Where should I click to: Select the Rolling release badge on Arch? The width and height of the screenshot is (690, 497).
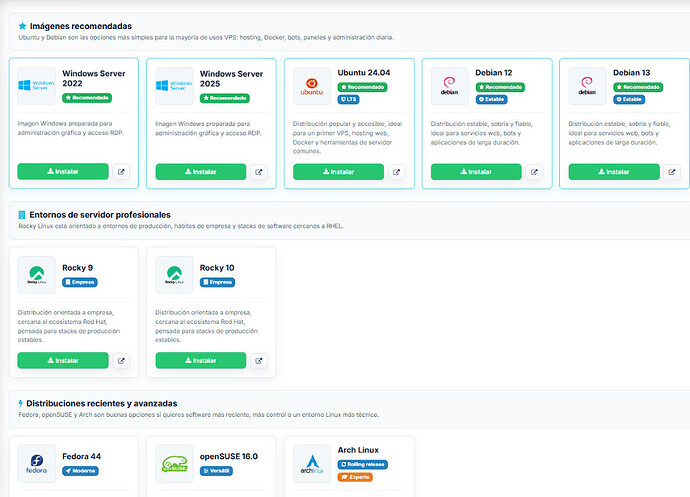(x=363, y=464)
